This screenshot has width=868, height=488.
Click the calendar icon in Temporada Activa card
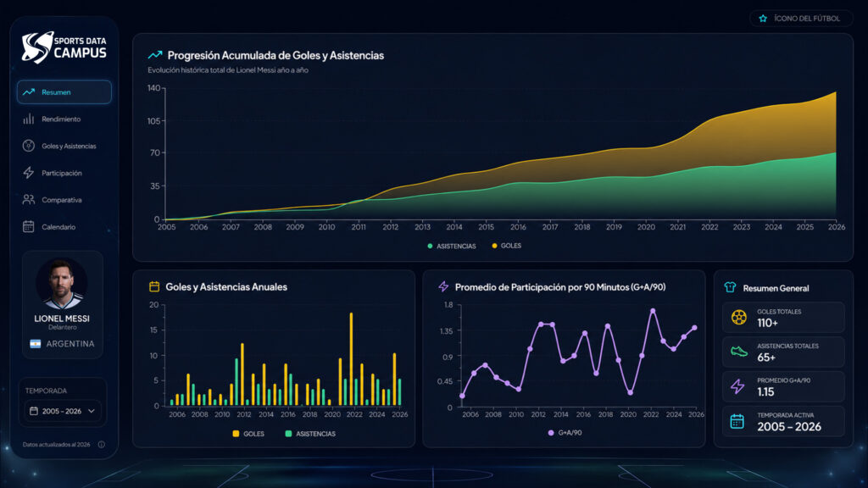click(737, 421)
